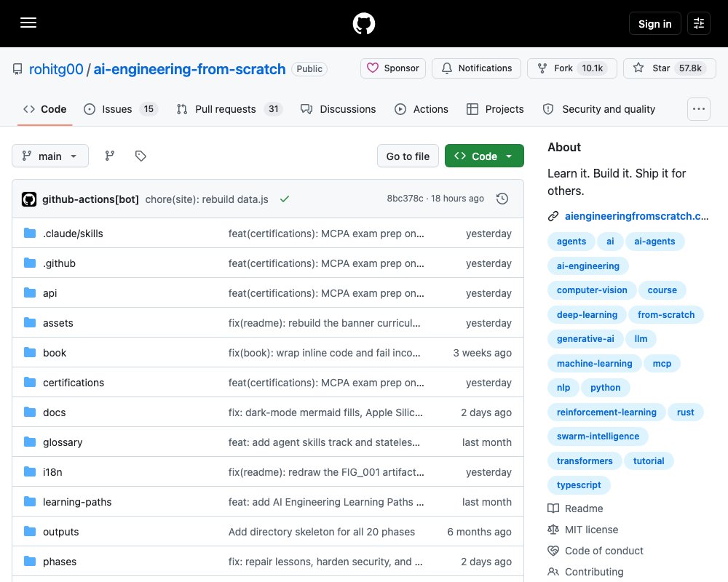The height and width of the screenshot is (582, 728).
Task: Open Security and quality tab
Action: click(599, 109)
